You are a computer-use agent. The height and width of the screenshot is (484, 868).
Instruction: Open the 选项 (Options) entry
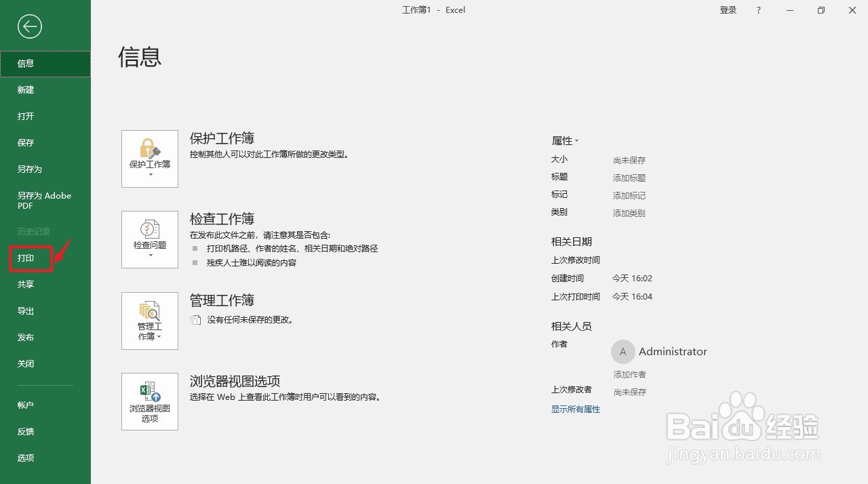pos(25,458)
